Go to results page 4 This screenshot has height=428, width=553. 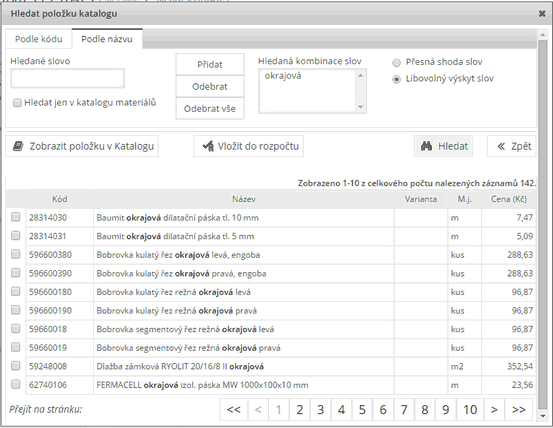click(x=341, y=410)
